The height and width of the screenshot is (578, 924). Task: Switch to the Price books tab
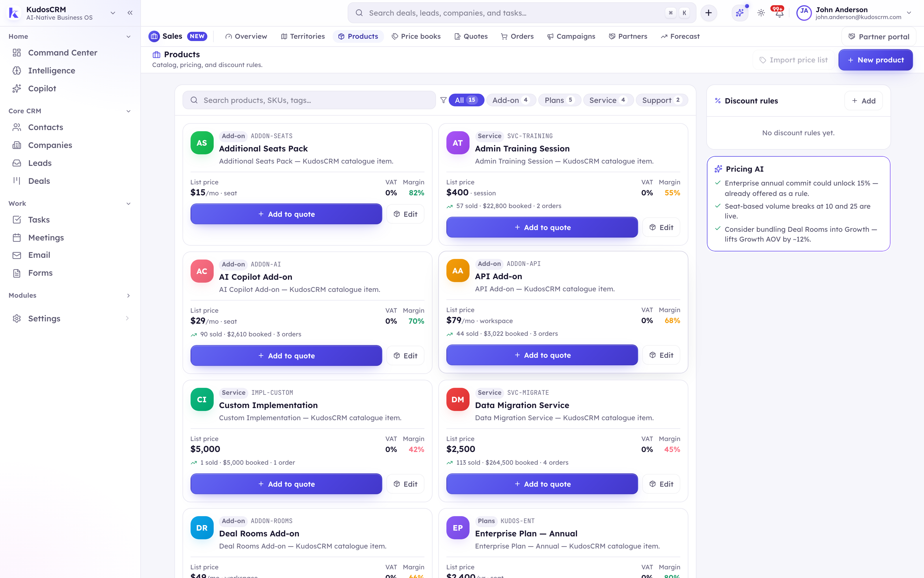416,36
